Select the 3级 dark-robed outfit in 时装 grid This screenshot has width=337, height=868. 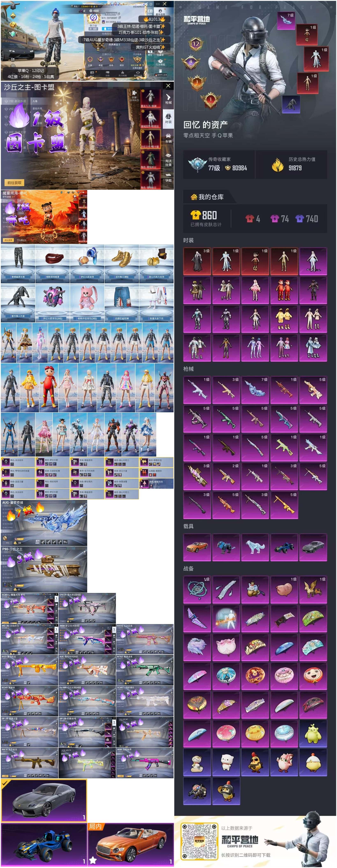pos(197,261)
